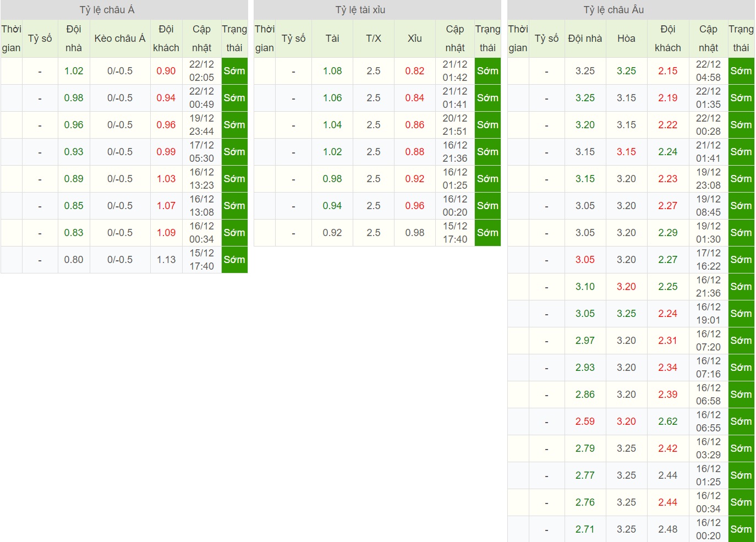
Task: Click 'Sớm' status in tài xỉu 15/12 17:40 row
Action: [487, 233]
